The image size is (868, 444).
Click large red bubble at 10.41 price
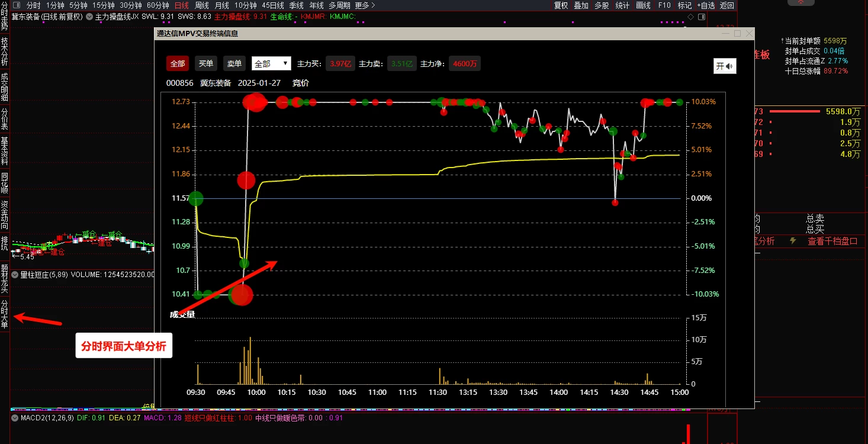(x=242, y=294)
